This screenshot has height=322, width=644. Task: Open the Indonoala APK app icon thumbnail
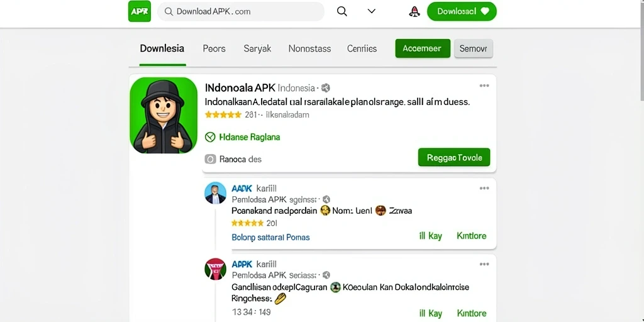click(x=164, y=116)
